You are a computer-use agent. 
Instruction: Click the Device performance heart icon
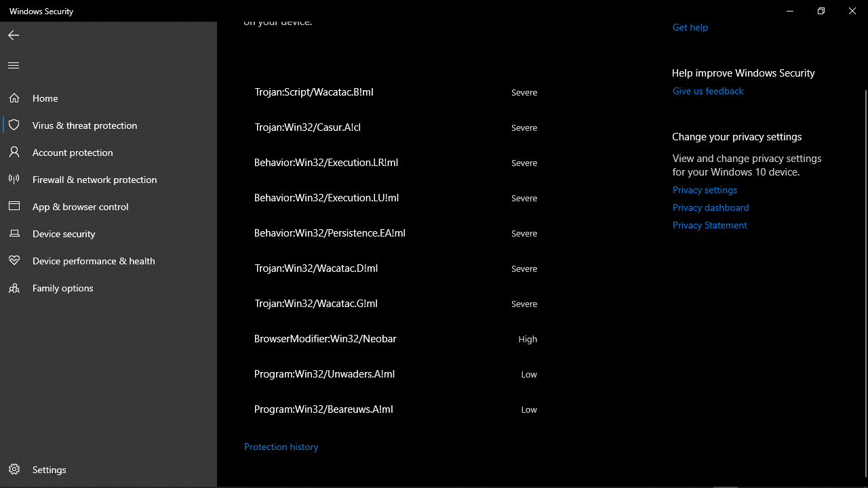tap(14, 261)
